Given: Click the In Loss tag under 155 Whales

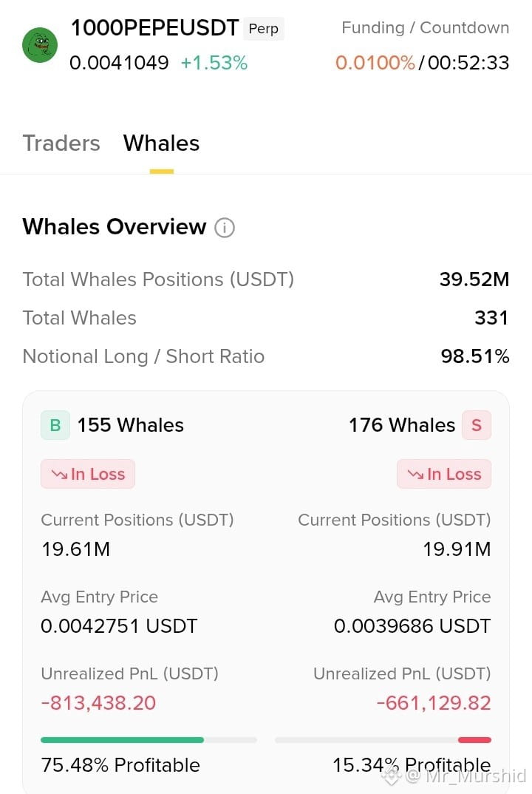Looking at the screenshot, I should tap(88, 474).
